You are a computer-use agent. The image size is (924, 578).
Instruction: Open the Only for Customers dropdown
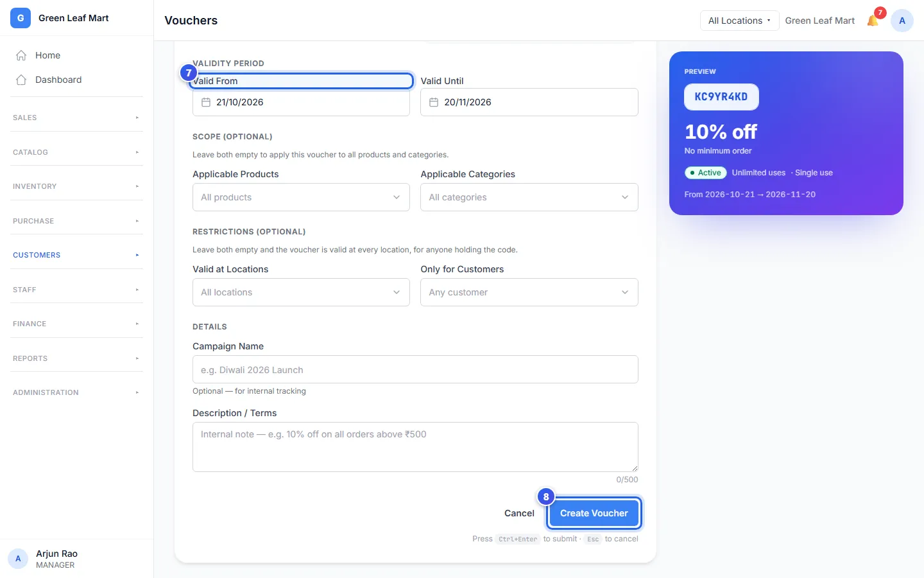click(x=529, y=292)
